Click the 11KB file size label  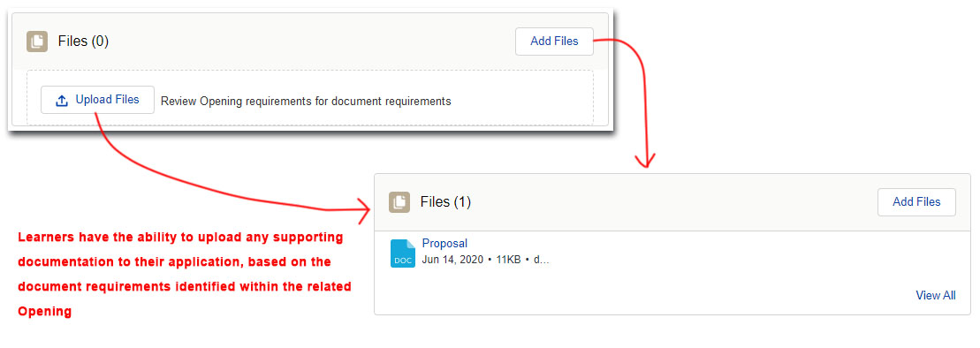(x=508, y=260)
